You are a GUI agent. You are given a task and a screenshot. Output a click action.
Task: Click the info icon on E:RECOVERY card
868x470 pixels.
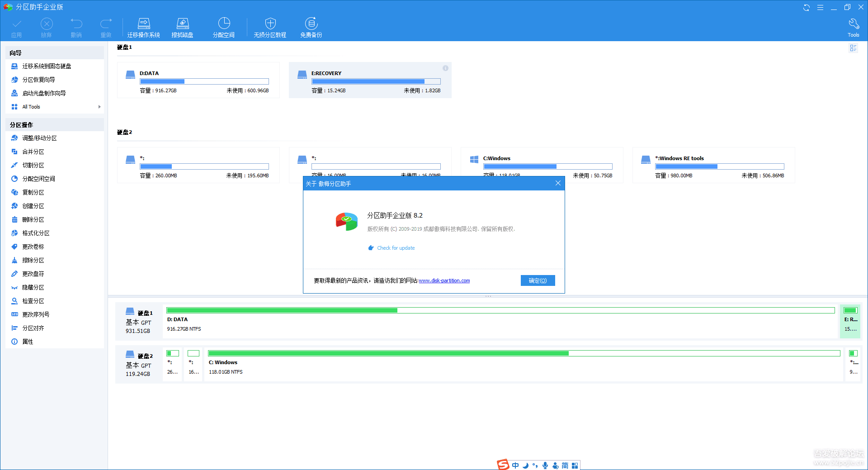pyautogui.click(x=445, y=68)
